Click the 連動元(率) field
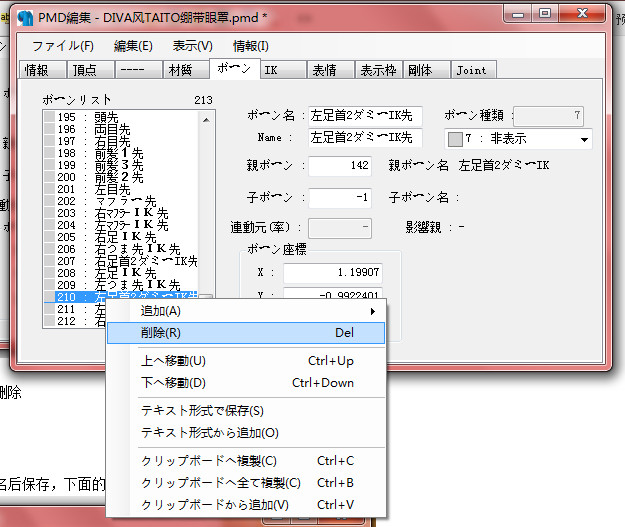 click(340, 228)
